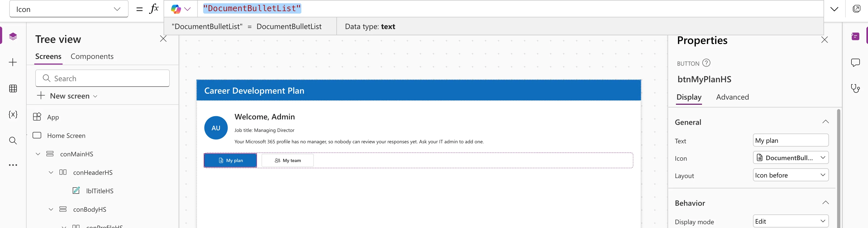Click the lblTitleHS label edit icon
This screenshot has height=228, width=868.
[76, 191]
